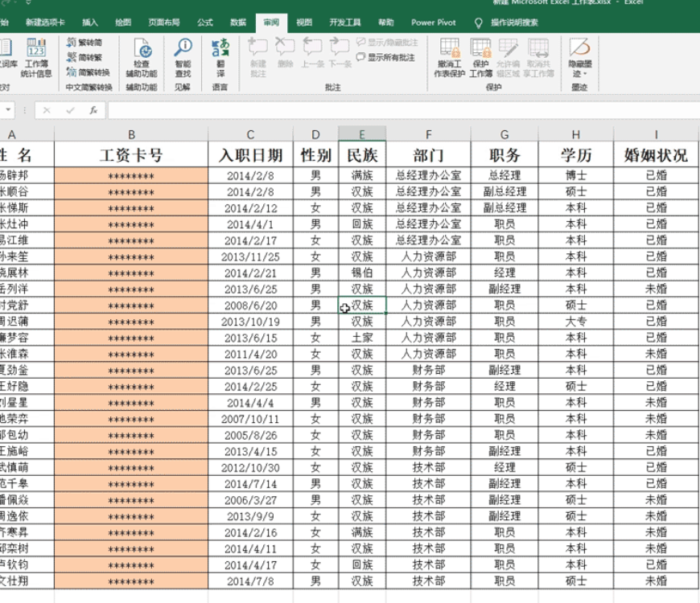Click the formula bar confirm checkmark icon
Screen dimensions: 700x603
click(x=70, y=110)
